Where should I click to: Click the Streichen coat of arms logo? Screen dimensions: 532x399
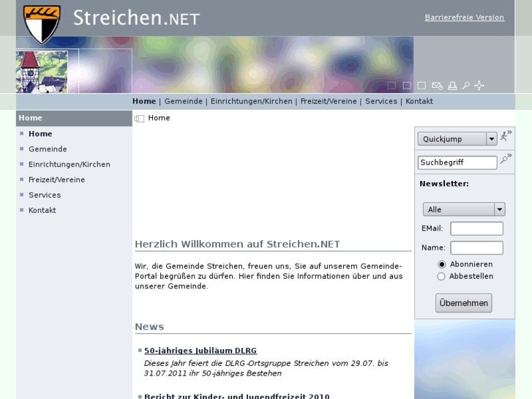(x=42, y=24)
